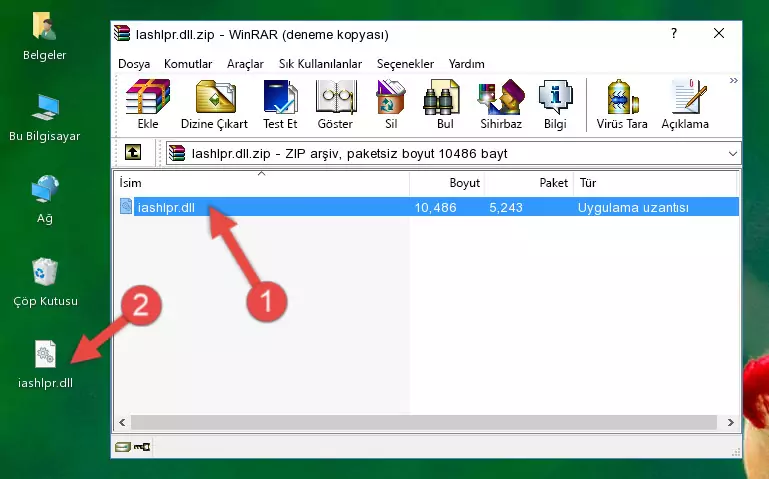Close the WinRAR window
This screenshot has height=479, width=769.
(x=719, y=33)
